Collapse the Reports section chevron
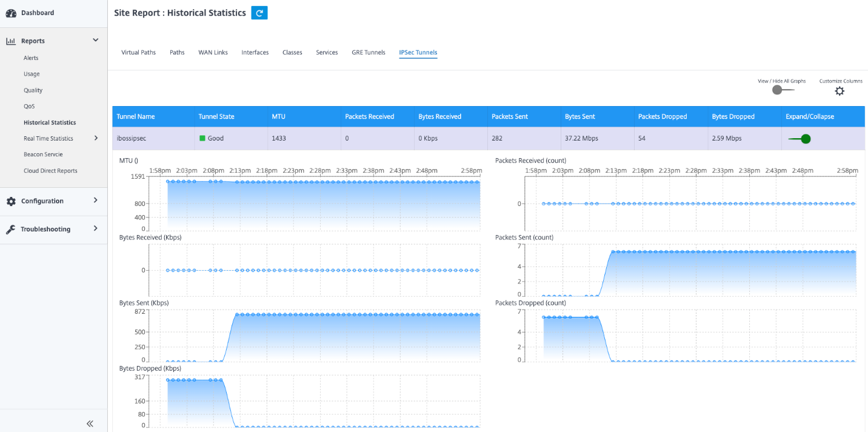This screenshot has width=868, height=432. point(95,39)
